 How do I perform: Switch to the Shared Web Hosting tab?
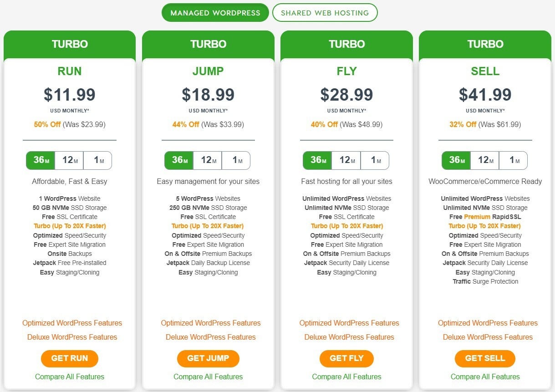click(325, 13)
